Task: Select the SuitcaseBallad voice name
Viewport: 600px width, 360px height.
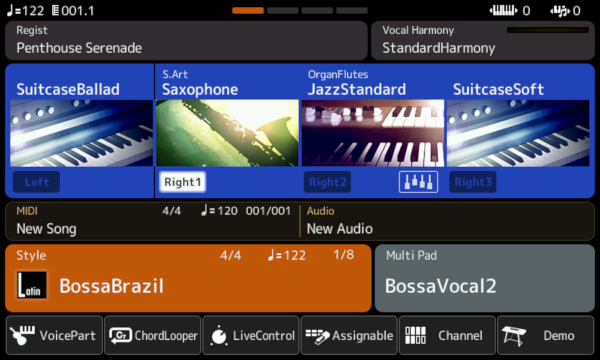Action: click(68, 89)
